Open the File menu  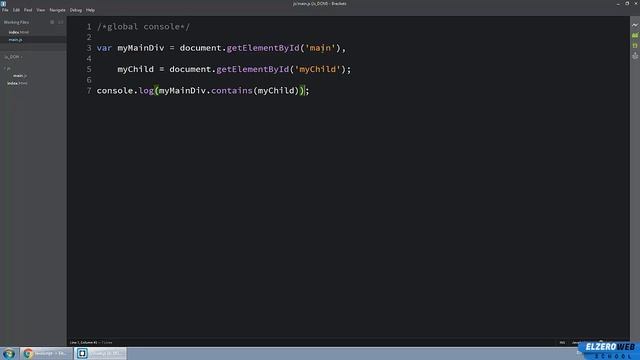[x=5, y=10]
